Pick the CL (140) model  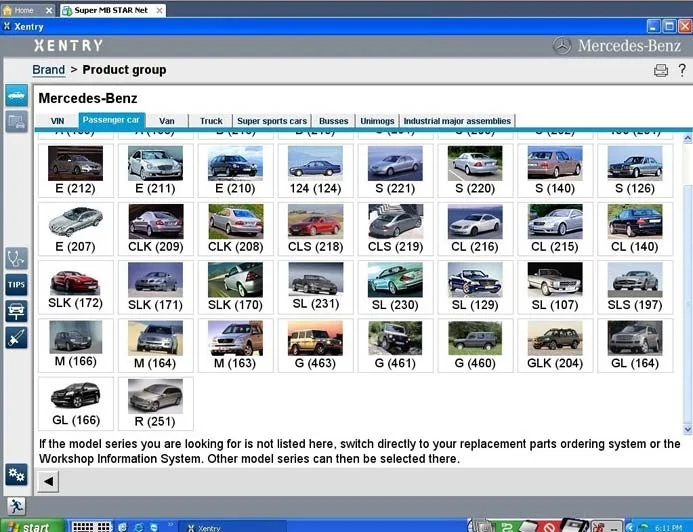pyautogui.click(x=635, y=229)
